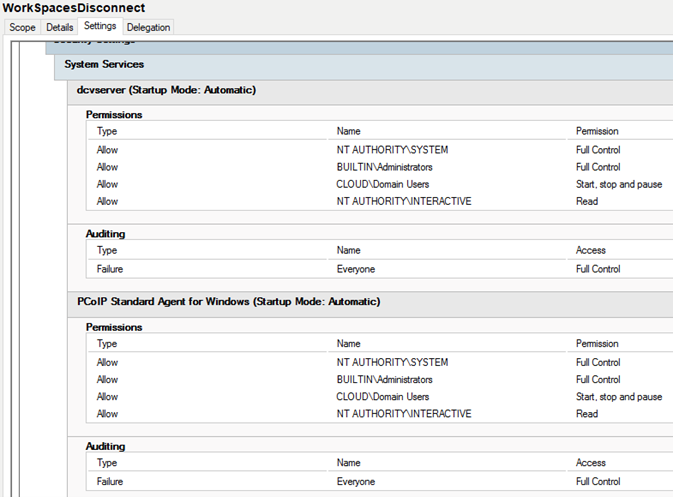Click the Access column header in PCoIP Auditing
The width and height of the screenshot is (673, 497).
pos(591,463)
